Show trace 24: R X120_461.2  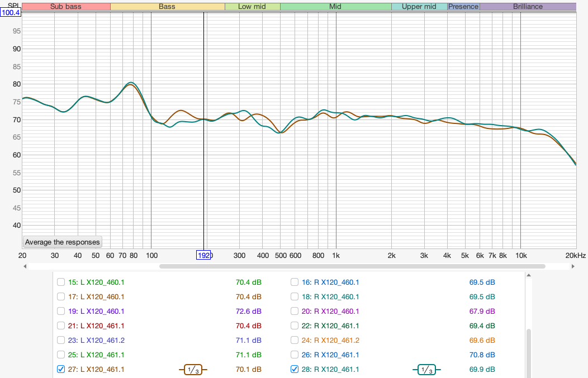tap(295, 340)
